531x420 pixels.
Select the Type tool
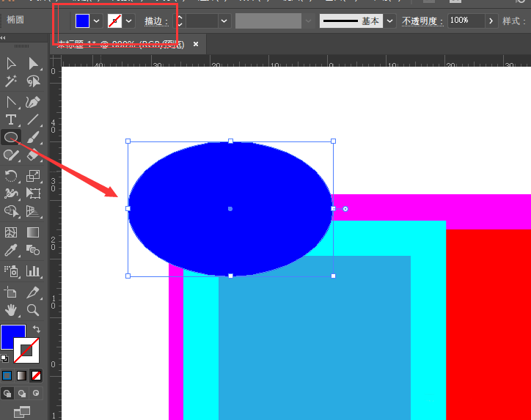point(11,119)
